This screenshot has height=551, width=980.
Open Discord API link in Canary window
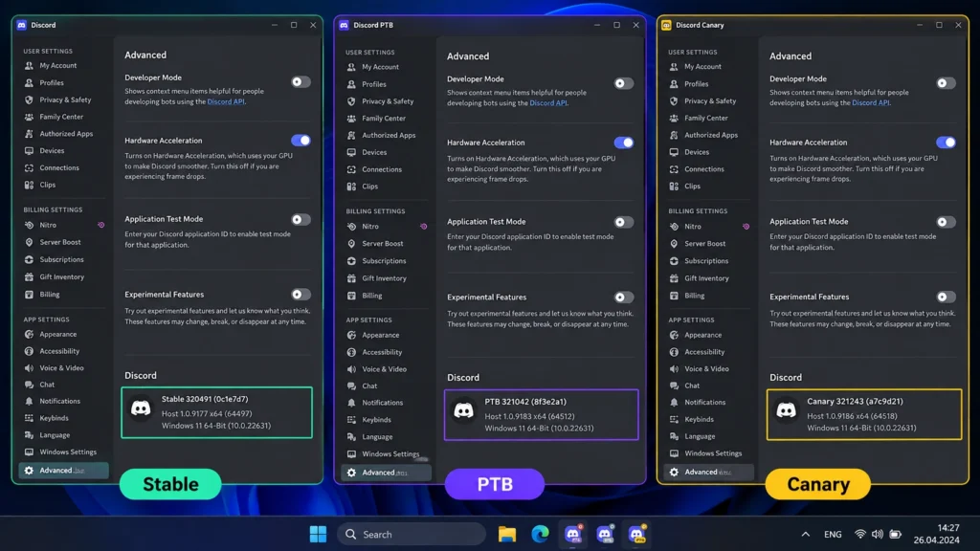[x=871, y=102]
